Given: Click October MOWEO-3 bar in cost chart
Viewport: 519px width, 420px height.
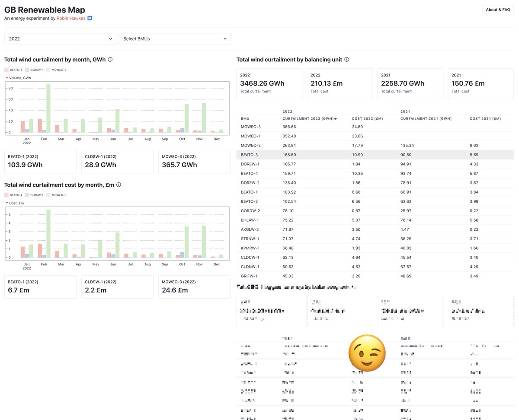Looking at the screenshot, I should 186,242.
